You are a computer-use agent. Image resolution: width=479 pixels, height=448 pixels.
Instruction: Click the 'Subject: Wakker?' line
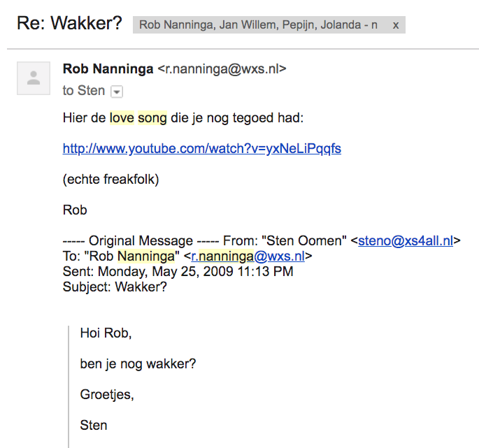(115, 287)
